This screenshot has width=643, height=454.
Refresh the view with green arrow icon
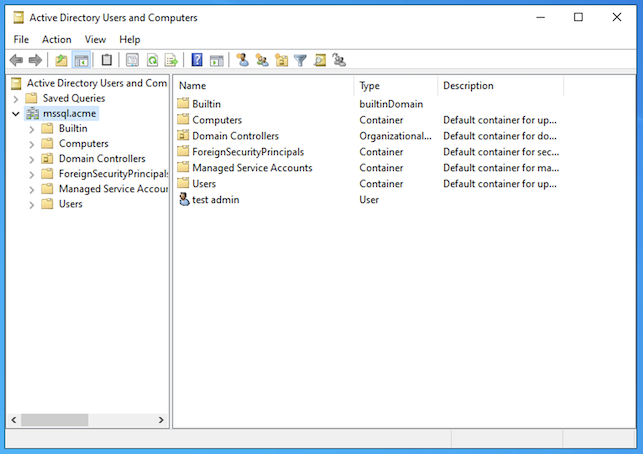click(x=152, y=60)
